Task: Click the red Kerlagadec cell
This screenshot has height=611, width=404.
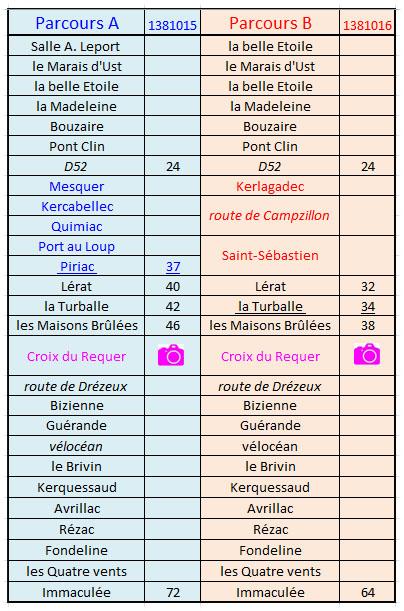Action: coord(270,186)
